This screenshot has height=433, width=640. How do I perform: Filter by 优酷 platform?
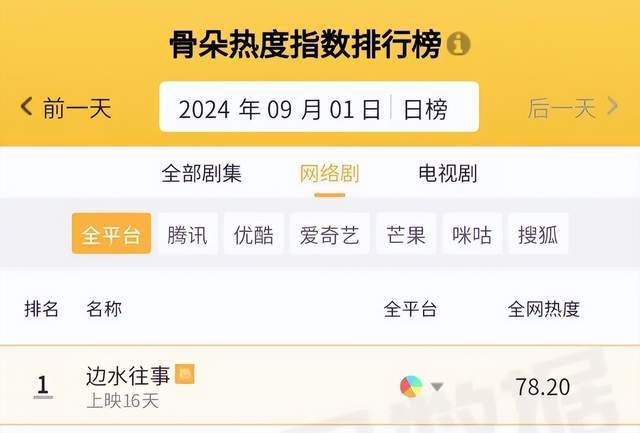click(254, 235)
